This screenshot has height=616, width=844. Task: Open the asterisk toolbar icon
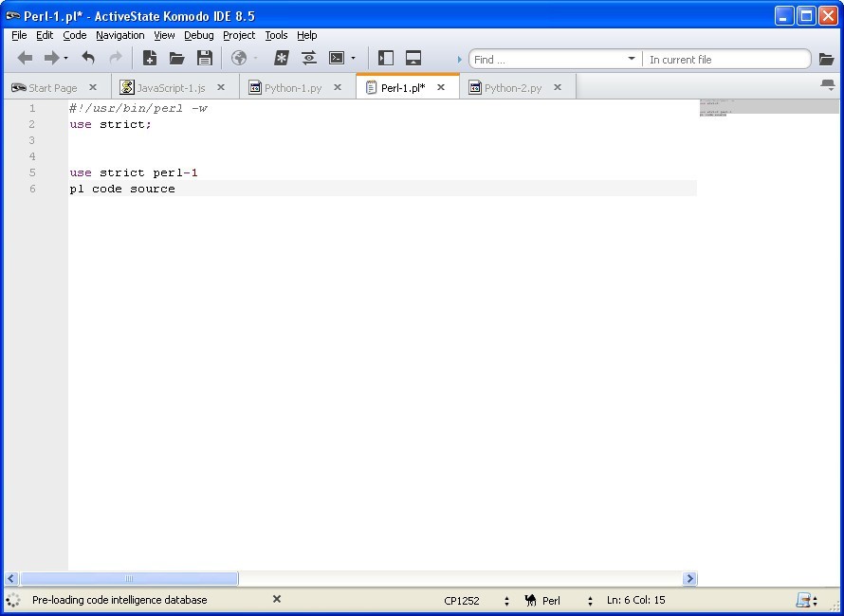tap(281, 58)
